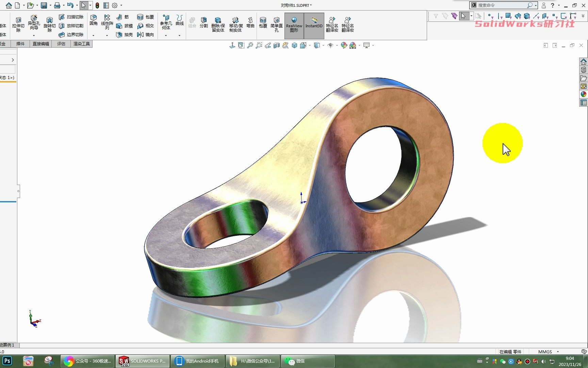Select the Linear Pattern (线性阵列) tool
The width and height of the screenshot is (588, 368).
click(107, 22)
